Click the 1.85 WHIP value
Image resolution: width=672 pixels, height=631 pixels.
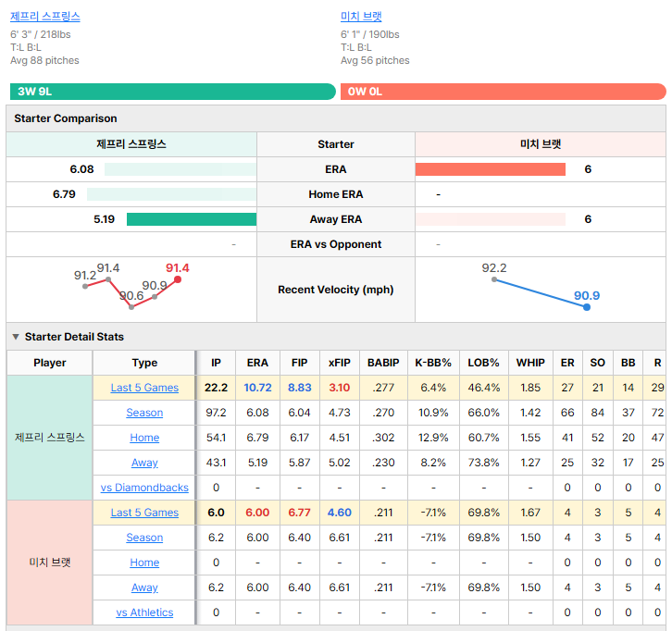pyautogui.click(x=530, y=388)
